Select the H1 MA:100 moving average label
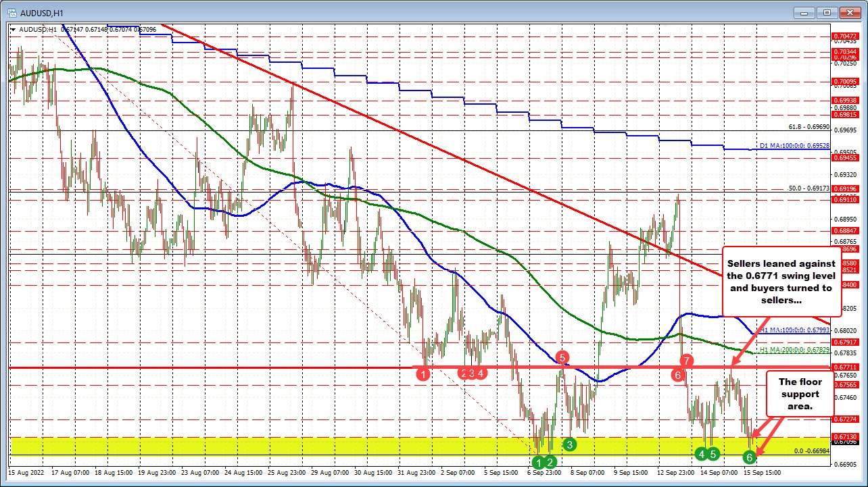The image size is (868, 487). [x=793, y=330]
